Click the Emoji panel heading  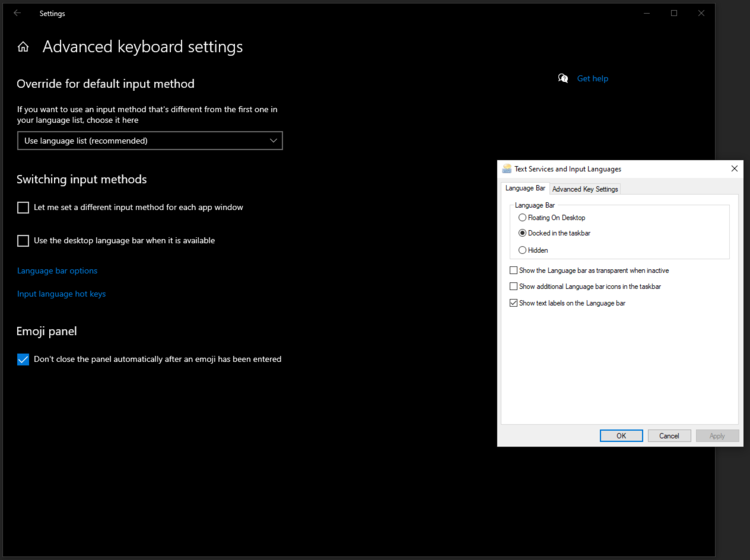point(46,331)
